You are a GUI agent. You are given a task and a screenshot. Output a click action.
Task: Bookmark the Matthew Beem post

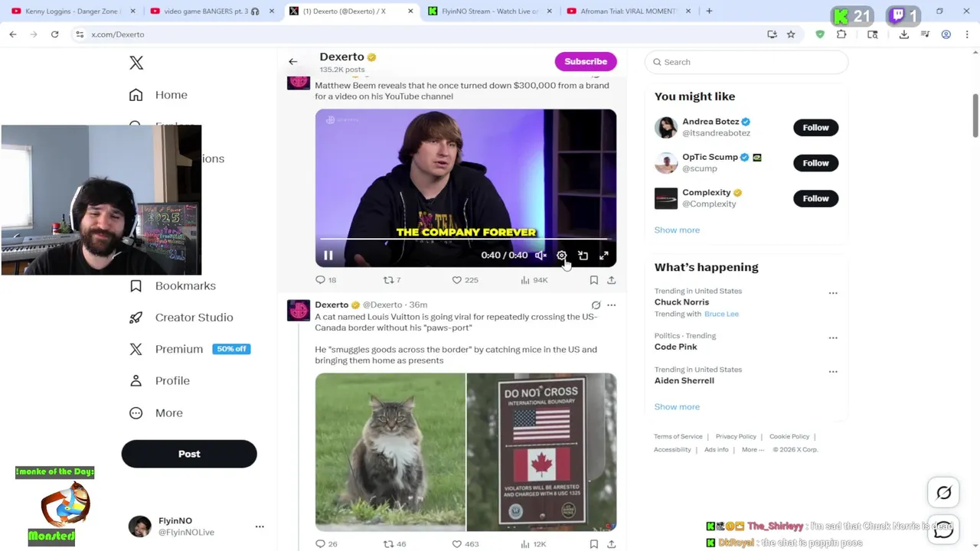pos(594,280)
